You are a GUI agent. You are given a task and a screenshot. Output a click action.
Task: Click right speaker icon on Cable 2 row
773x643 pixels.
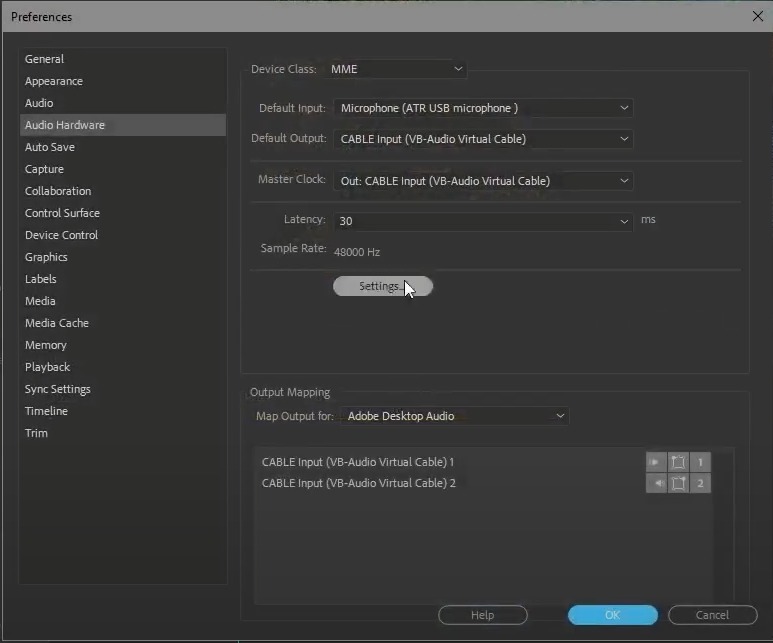(656, 483)
